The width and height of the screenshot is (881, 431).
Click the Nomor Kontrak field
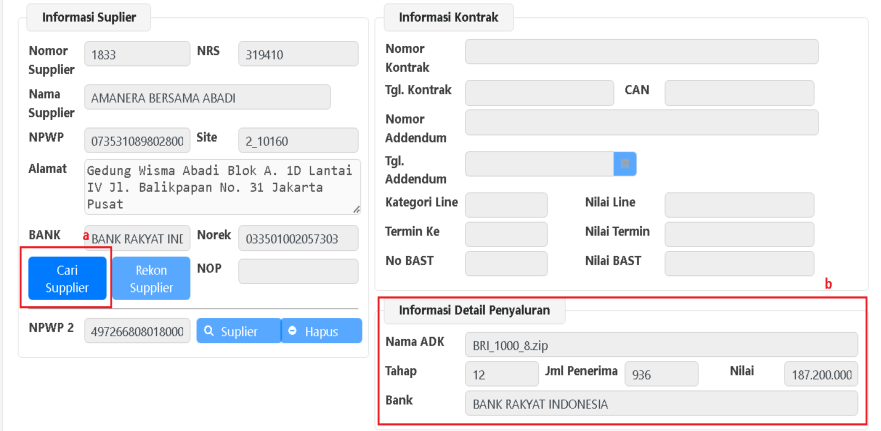tap(641, 51)
